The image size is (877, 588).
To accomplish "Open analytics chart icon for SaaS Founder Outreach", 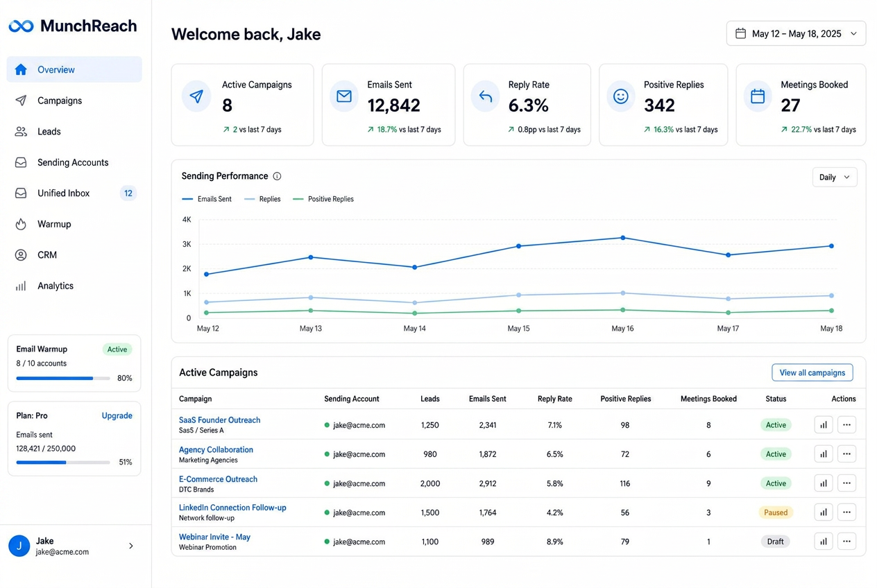I will 823,425.
